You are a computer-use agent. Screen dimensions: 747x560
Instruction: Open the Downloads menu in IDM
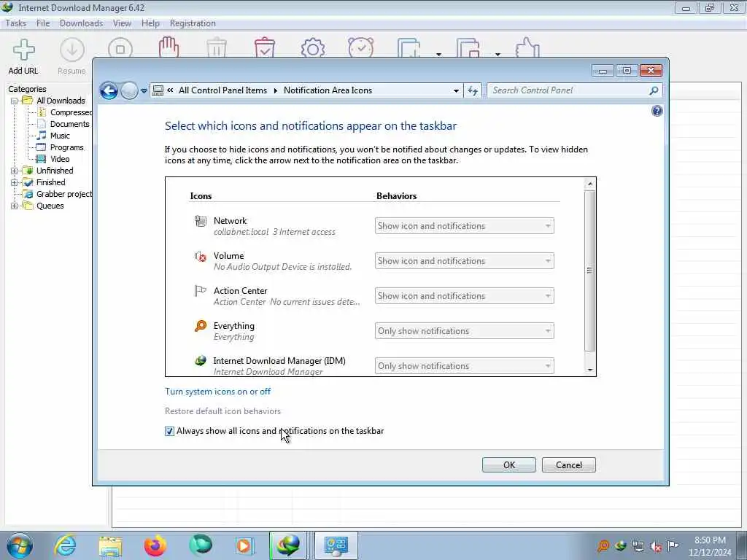coord(81,23)
